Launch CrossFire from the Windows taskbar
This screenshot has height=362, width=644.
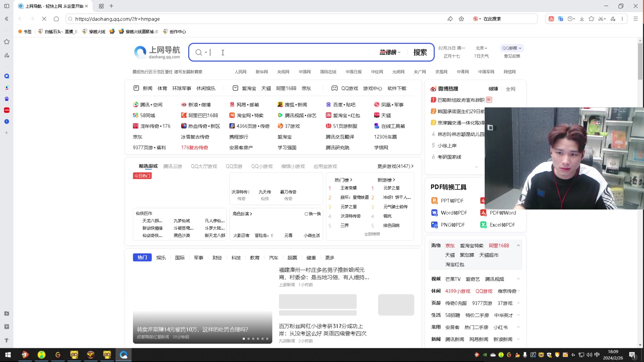click(91, 355)
